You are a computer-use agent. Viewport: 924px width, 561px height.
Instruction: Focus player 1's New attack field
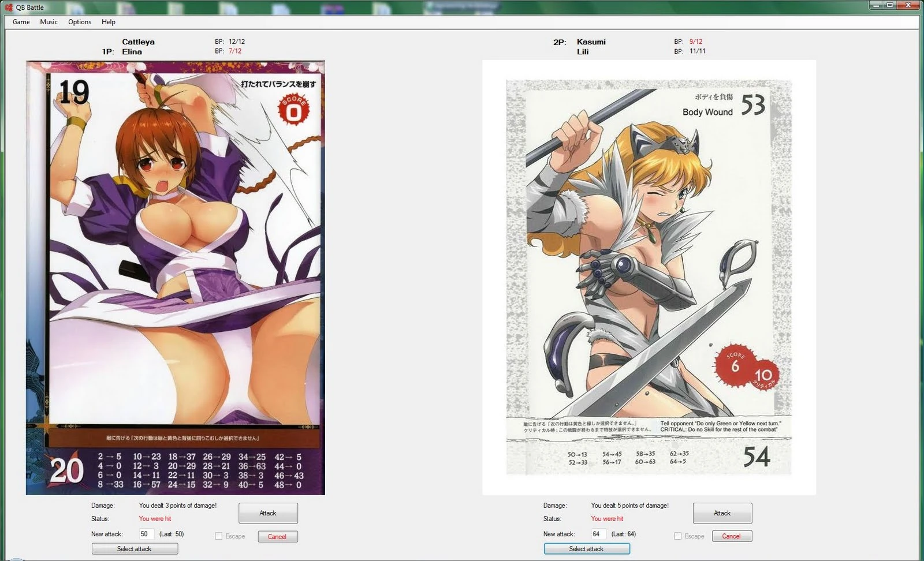coord(146,534)
